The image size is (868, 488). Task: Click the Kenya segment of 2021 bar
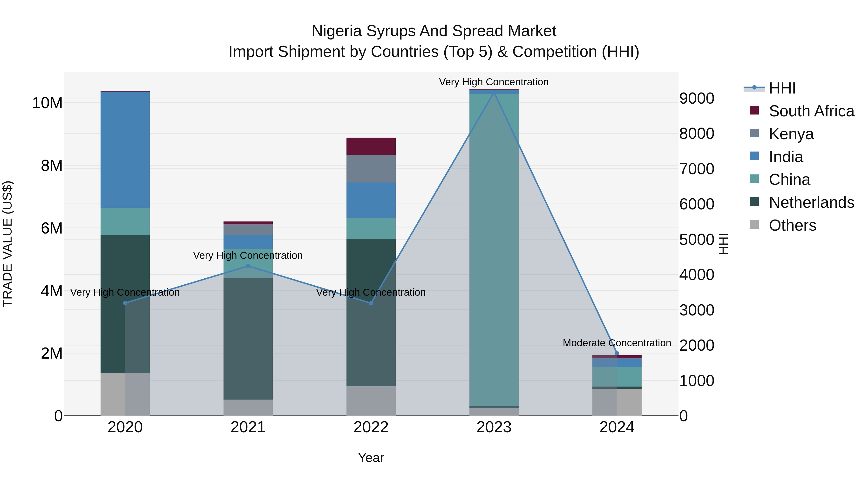coord(248,230)
